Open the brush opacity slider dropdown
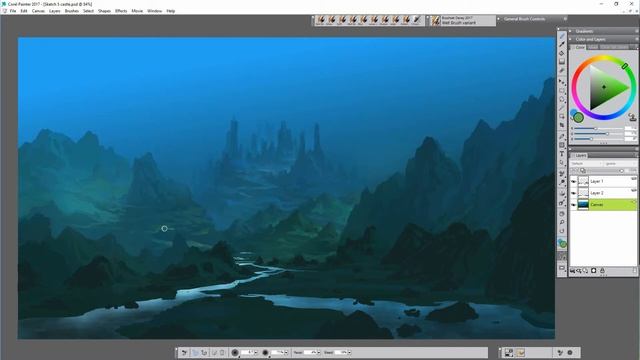The image size is (640, 360). coord(286,352)
